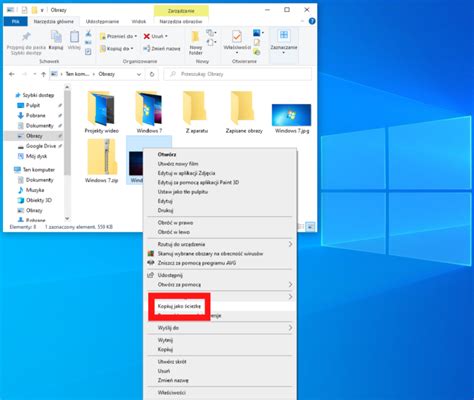Select Google Drive in the navigation pane
The height and width of the screenshot is (400, 474).
tap(41, 146)
